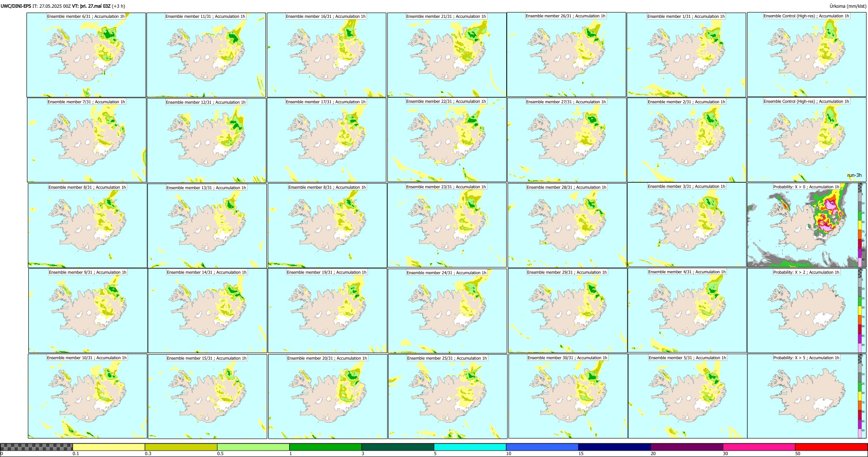Pick the green 1–3 legend swatch
868x457 pixels.
[x=325, y=447]
